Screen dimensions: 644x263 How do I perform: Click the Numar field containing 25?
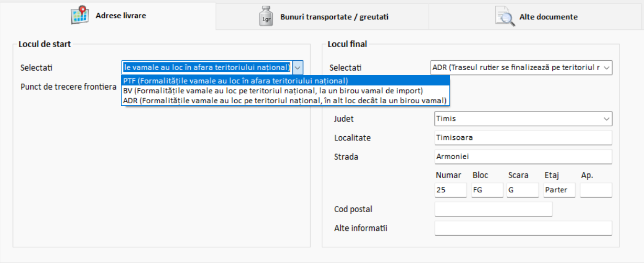tap(451, 190)
